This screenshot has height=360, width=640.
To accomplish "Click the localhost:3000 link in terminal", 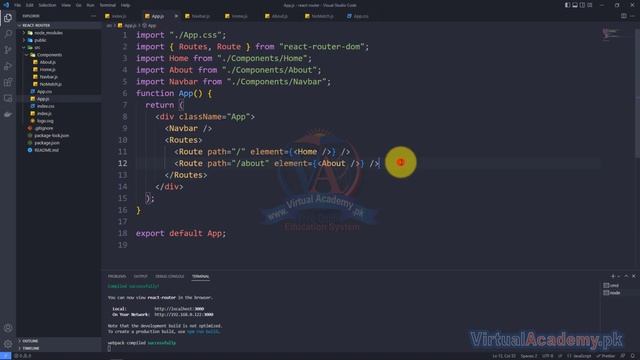I will tap(179, 309).
